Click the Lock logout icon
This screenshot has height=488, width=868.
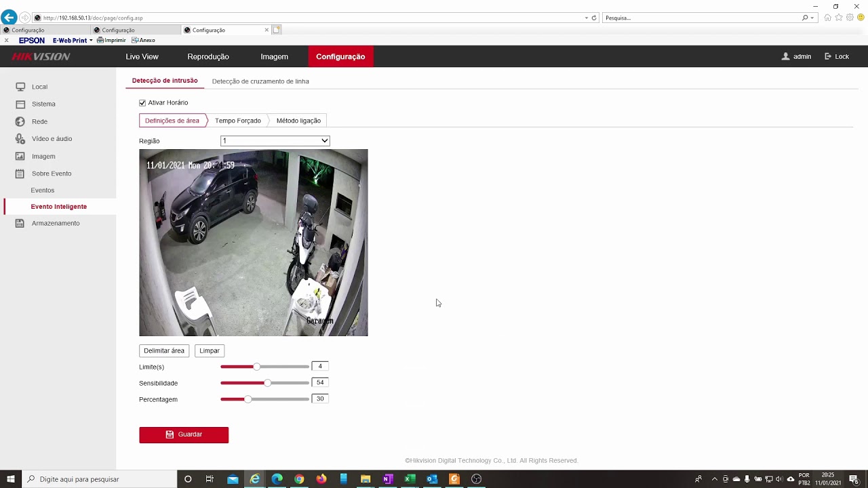point(828,57)
